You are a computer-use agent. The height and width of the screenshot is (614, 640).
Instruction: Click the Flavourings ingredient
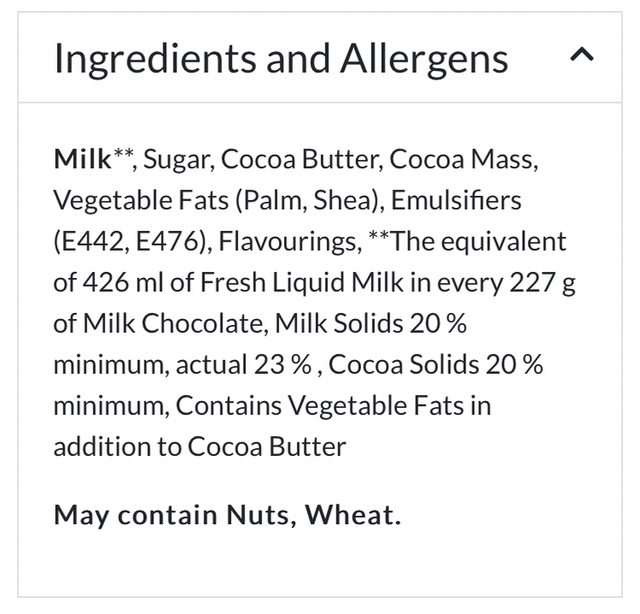coord(284,242)
